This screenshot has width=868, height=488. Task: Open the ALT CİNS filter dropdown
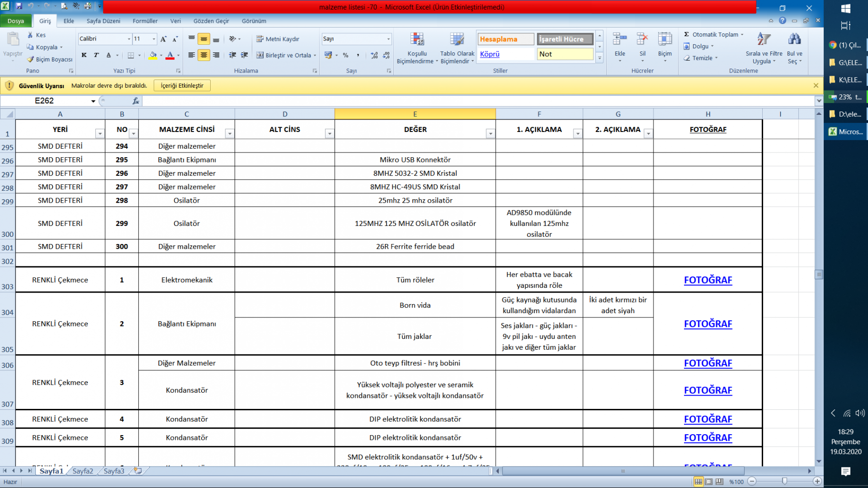(329, 134)
